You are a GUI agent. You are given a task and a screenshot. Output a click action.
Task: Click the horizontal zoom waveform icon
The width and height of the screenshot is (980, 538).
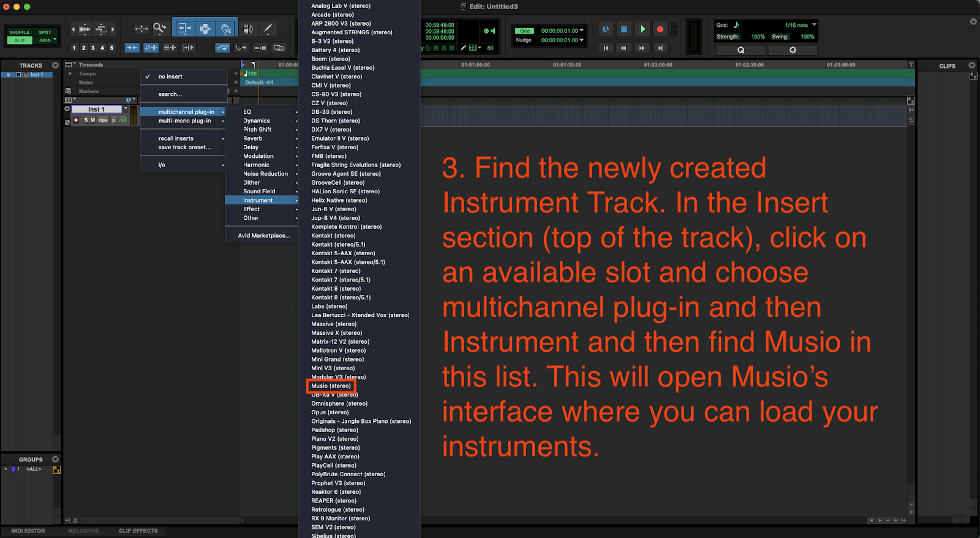click(x=85, y=29)
